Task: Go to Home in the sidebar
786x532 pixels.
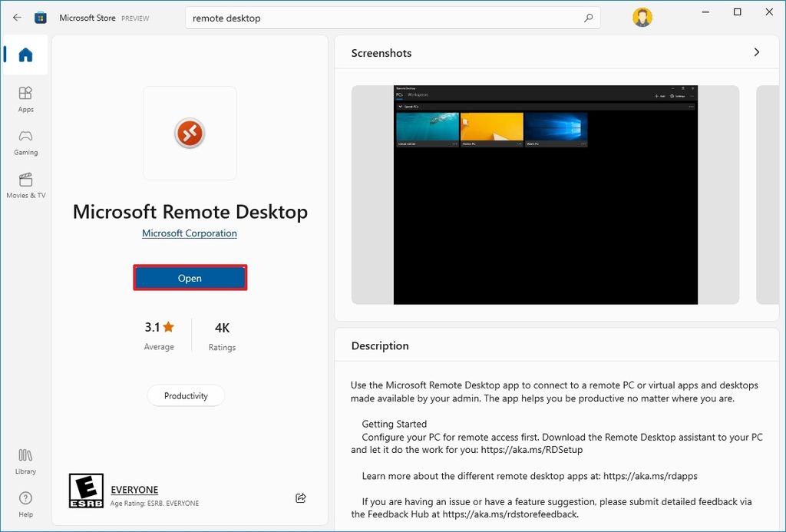Action: tap(25, 55)
